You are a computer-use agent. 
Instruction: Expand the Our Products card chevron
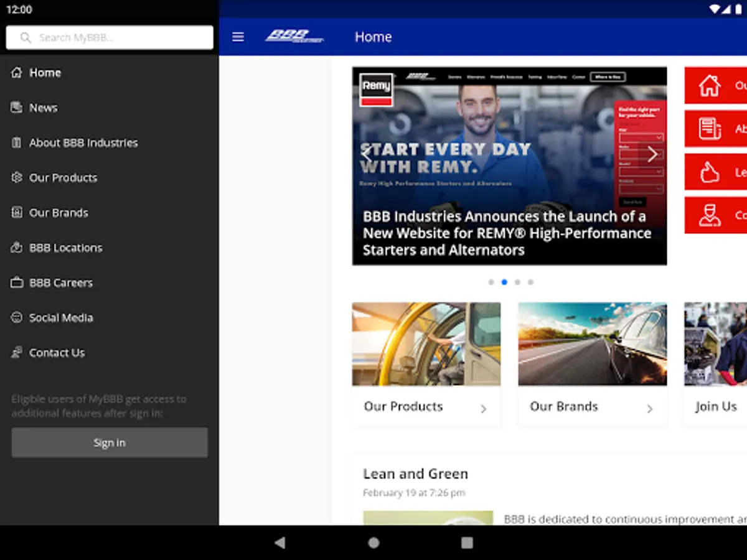point(484,409)
